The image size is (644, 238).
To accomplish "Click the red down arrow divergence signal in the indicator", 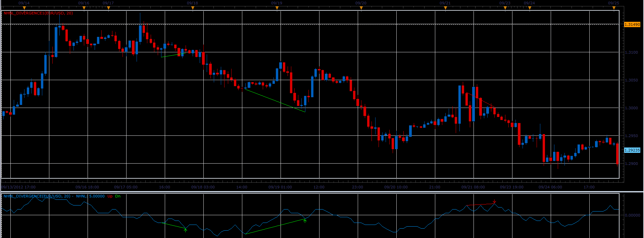I will coord(494,201).
